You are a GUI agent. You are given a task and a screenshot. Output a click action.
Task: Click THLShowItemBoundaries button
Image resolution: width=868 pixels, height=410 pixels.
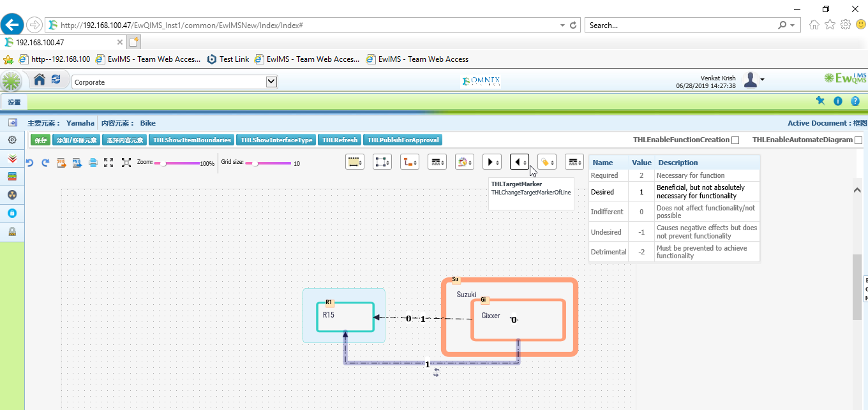192,140
